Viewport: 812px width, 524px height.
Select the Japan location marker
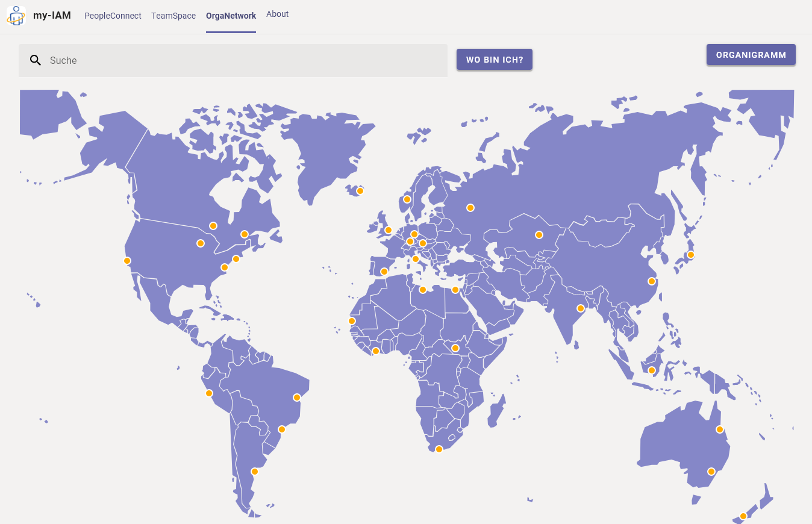click(691, 255)
